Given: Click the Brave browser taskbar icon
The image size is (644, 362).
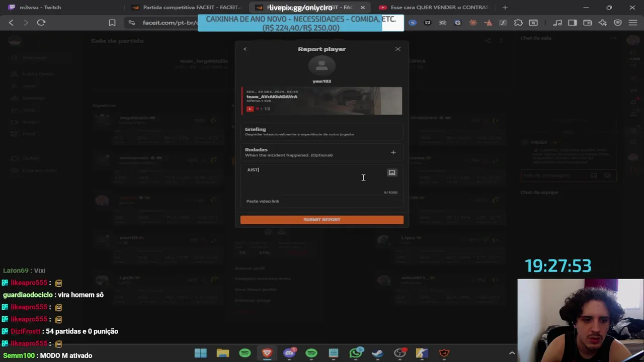Looking at the screenshot, I should coord(267,353).
